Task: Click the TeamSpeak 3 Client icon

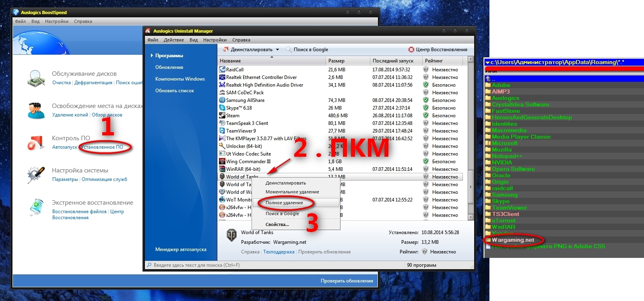Action: (222, 123)
